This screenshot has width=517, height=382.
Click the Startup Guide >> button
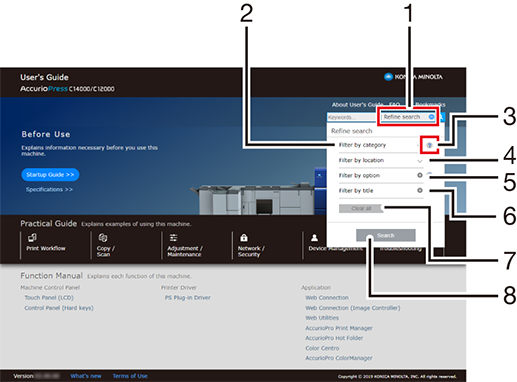[50, 175]
